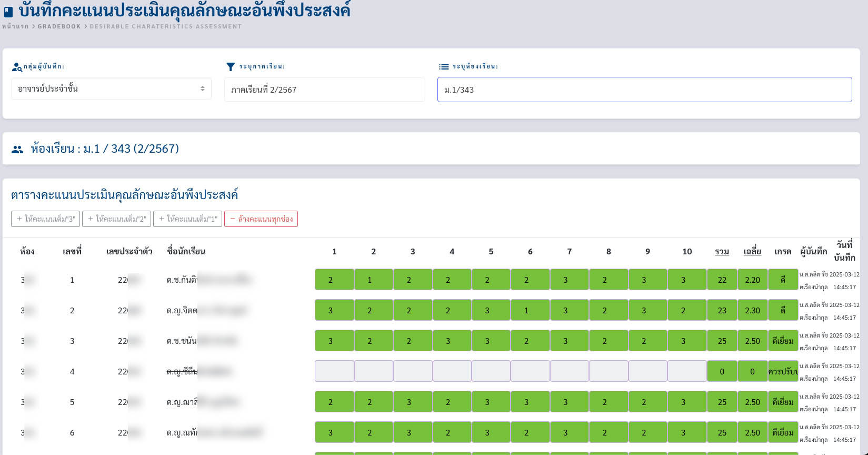Open the ภาคเรียนที่ 2/2567 semester selector
The width and height of the screenshot is (868, 455).
[x=324, y=90]
